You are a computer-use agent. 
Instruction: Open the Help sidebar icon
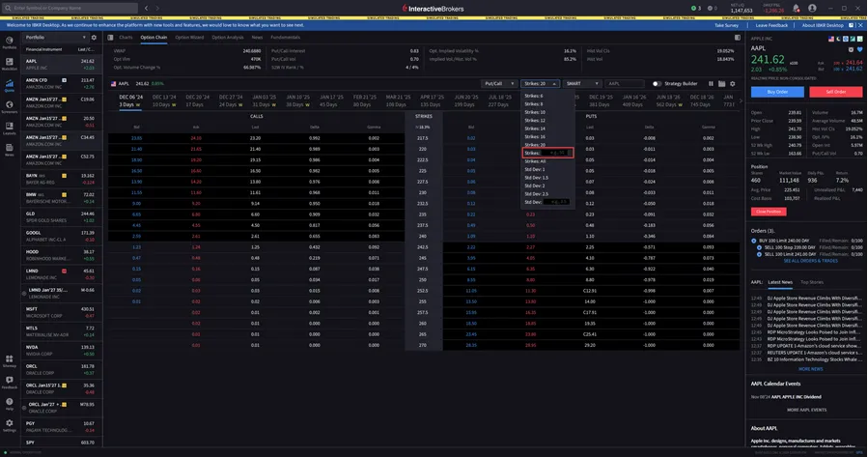pos(10,404)
